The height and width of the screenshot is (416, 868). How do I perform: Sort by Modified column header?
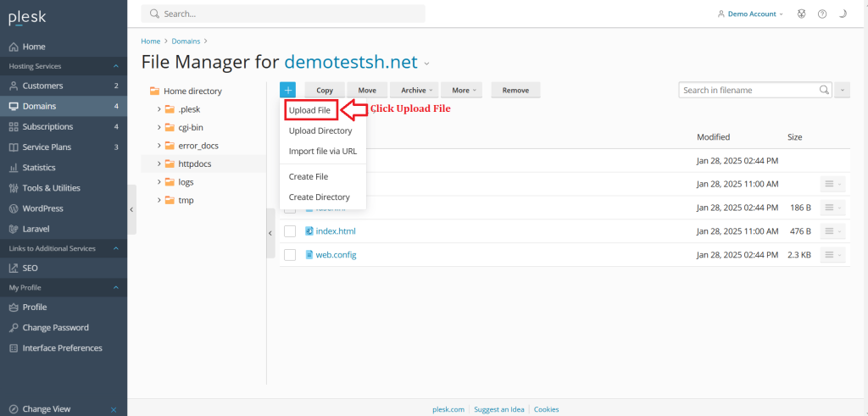point(713,137)
